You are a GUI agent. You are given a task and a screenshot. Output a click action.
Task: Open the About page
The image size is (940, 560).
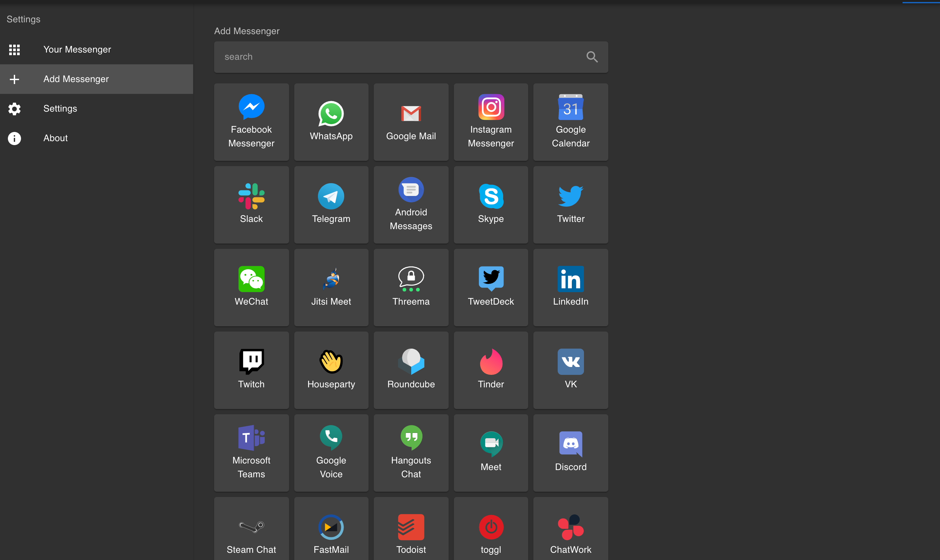(97, 138)
